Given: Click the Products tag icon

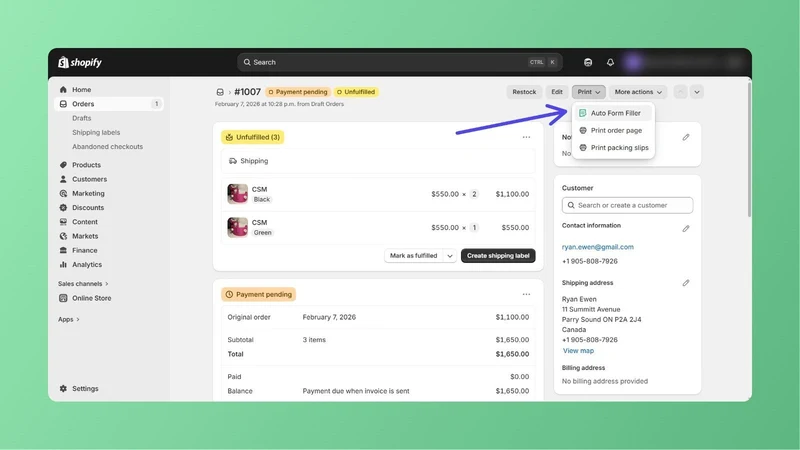Looking at the screenshot, I should click(x=63, y=165).
